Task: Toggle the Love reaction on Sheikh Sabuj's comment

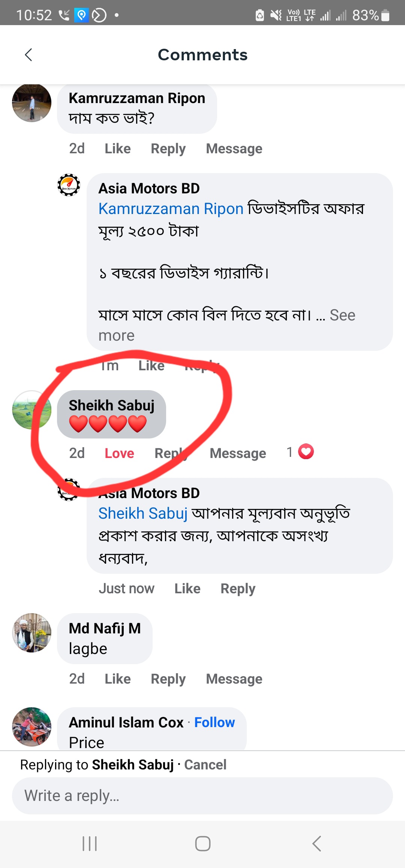Action: tap(119, 453)
